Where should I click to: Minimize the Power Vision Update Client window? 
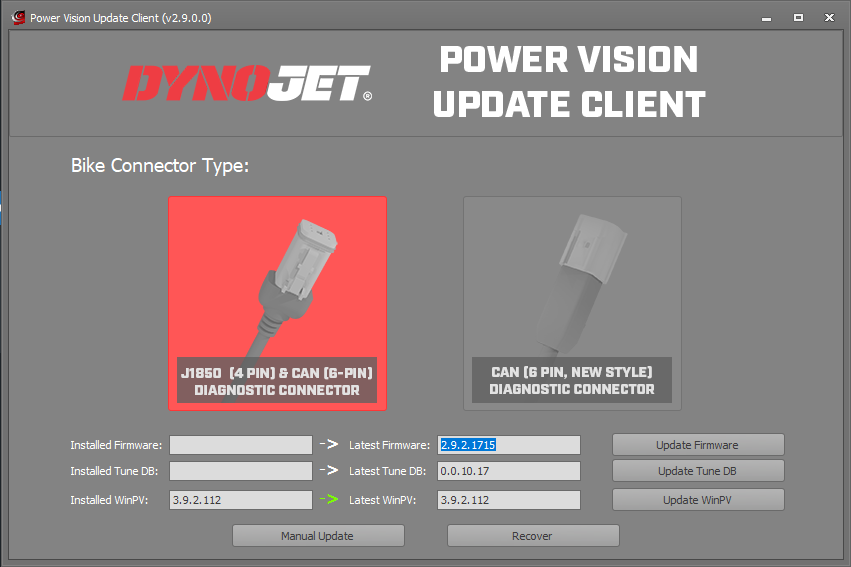tap(767, 17)
